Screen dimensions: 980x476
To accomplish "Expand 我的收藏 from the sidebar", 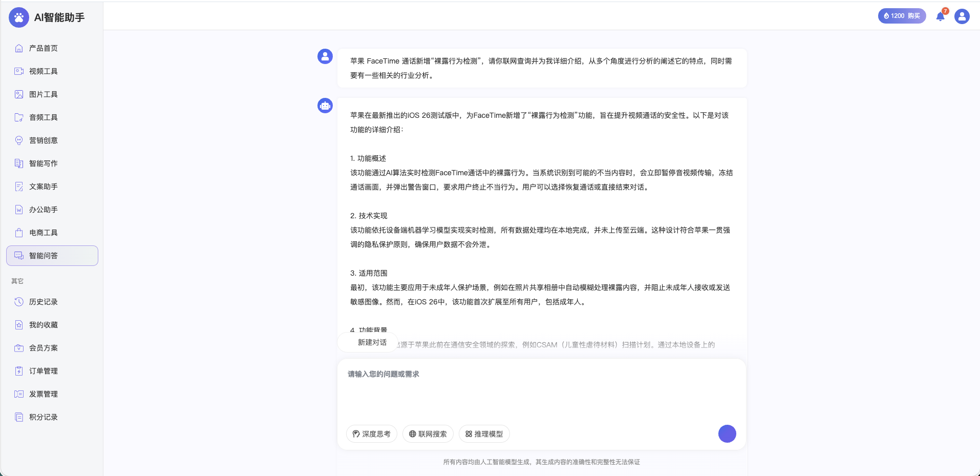I will (44, 325).
